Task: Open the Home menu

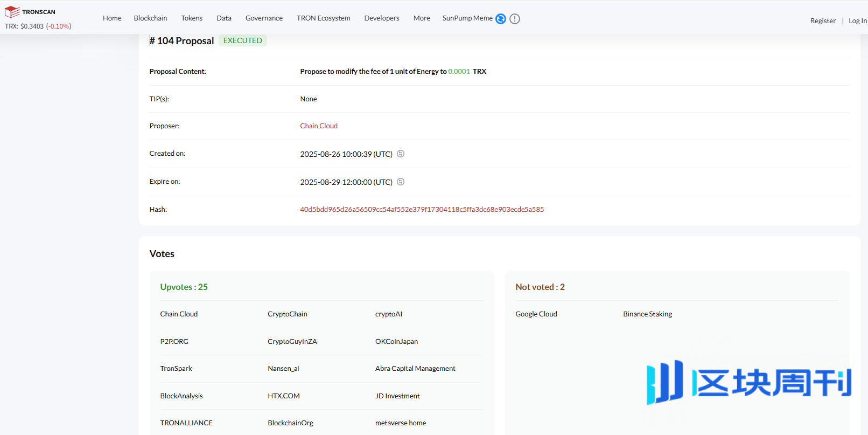Action: [x=112, y=18]
